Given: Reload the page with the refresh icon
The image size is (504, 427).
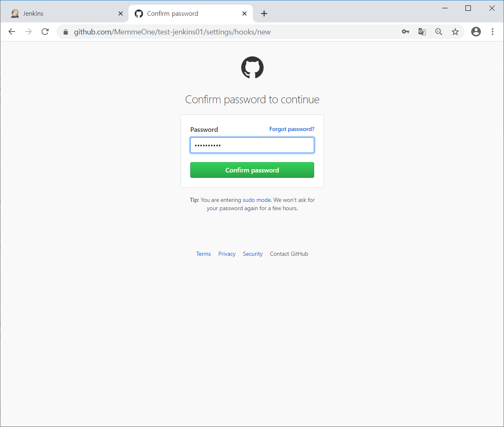Looking at the screenshot, I should (x=45, y=32).
